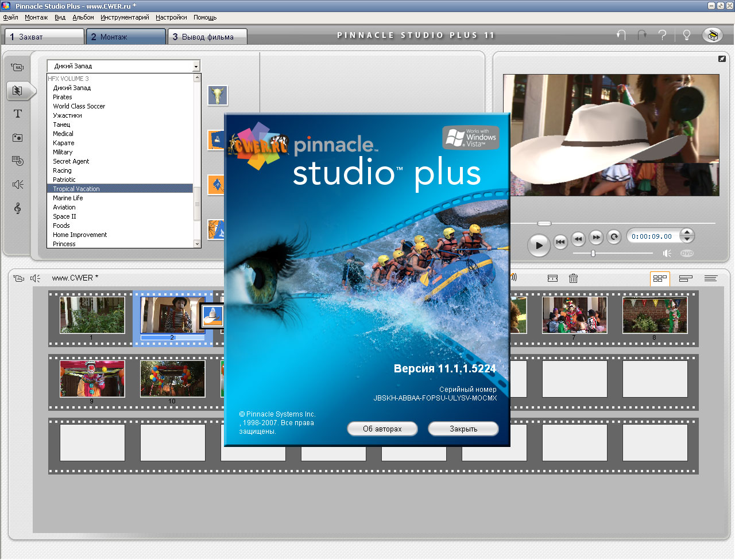The width and height of the screenshot is (735, 560).
Task: Select Marine Life from the list
Action: [x=68, y=198]
